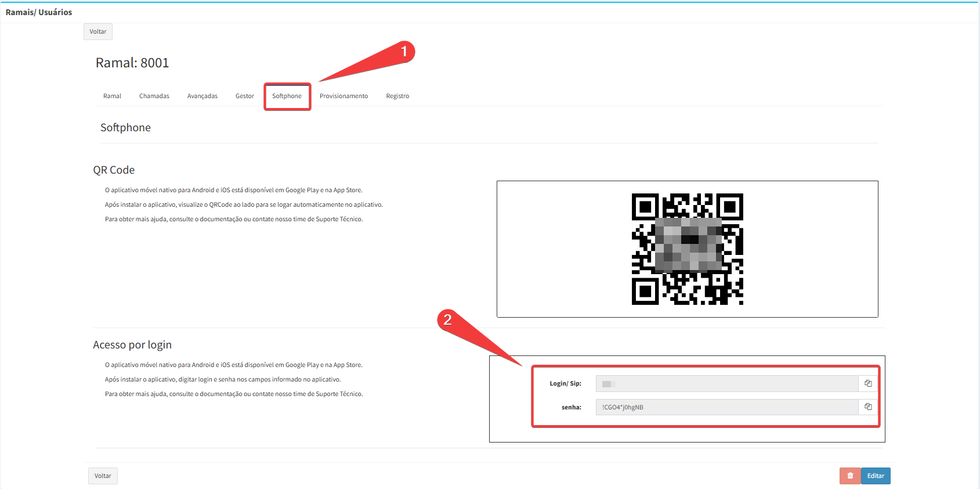
Task: Switch to the Provisionamento tab
Action: pos(343,96)
